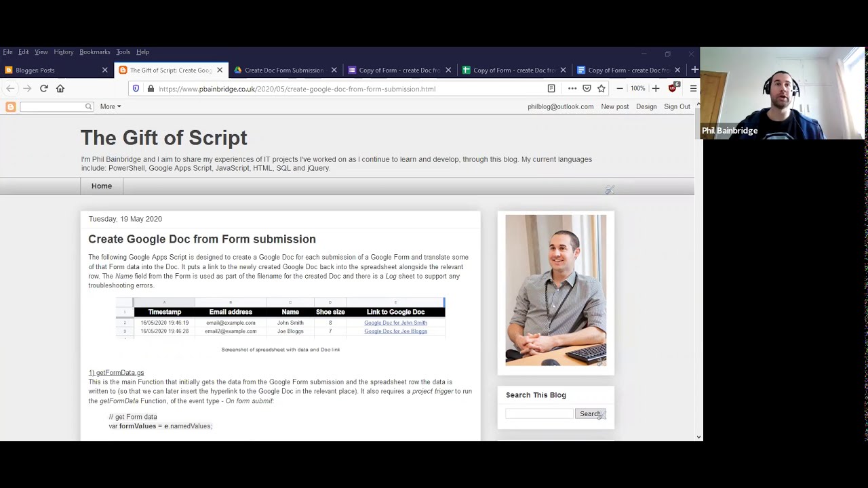Open page actions three-dot menu
Screen dimensions: 868x488
[x=572, y=89]
